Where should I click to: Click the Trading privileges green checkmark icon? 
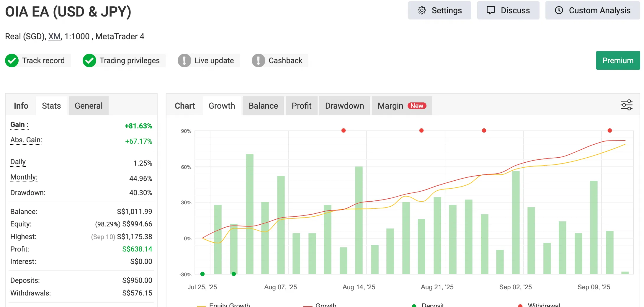click(x=89, y=61)
